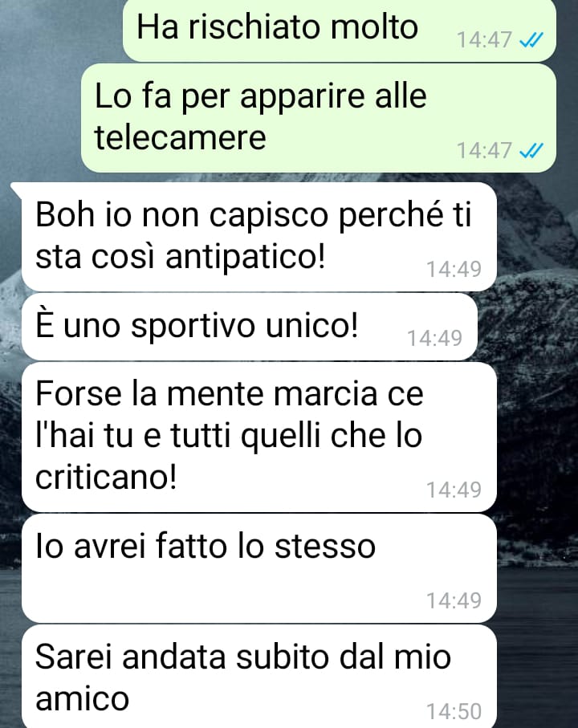578x728 pixels.
Task: Tap the 'Ha rischiato molto' message bubble
Action: [340, 31]
